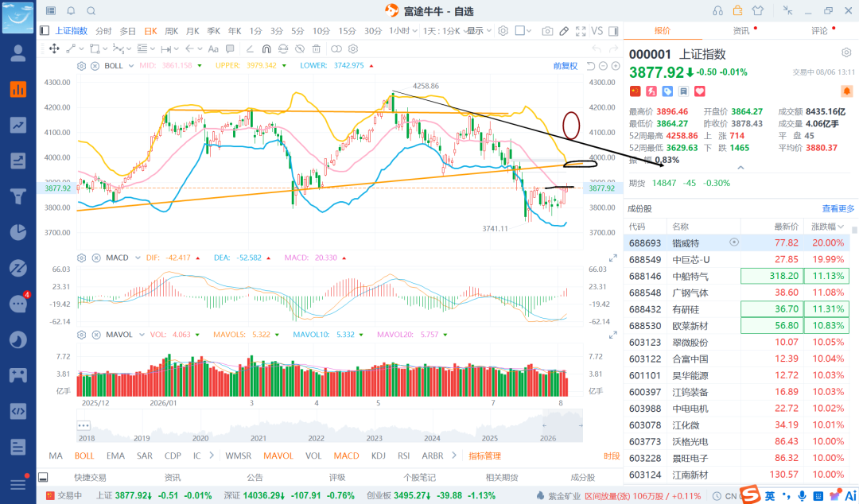Change UPPER line color swatch arrow
859x504 pixels.
point(284,66)
